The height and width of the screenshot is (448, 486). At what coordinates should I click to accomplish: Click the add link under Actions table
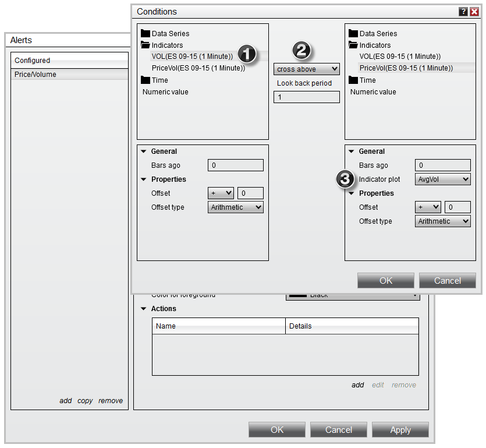(x=357, y=385)
